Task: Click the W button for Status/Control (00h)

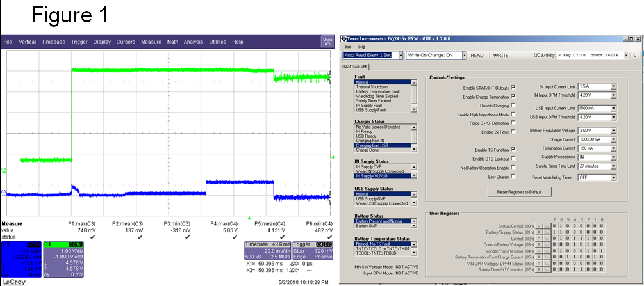Action: tap(547, 226)
